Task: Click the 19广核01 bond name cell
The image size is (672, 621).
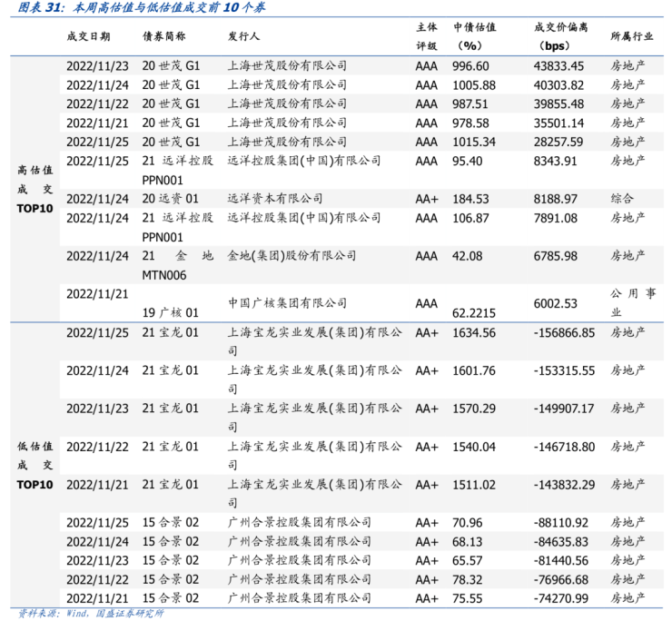Action: (171, 312)
